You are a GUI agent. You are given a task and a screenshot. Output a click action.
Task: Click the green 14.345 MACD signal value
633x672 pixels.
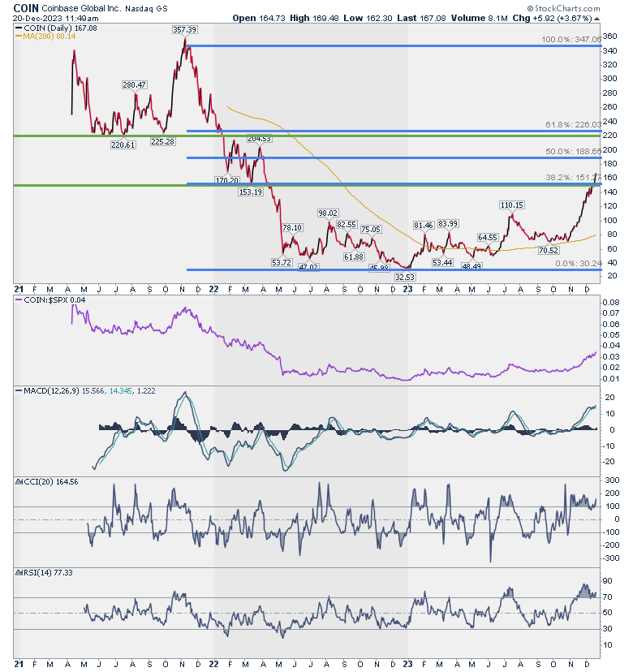click(x=120, y=391)
